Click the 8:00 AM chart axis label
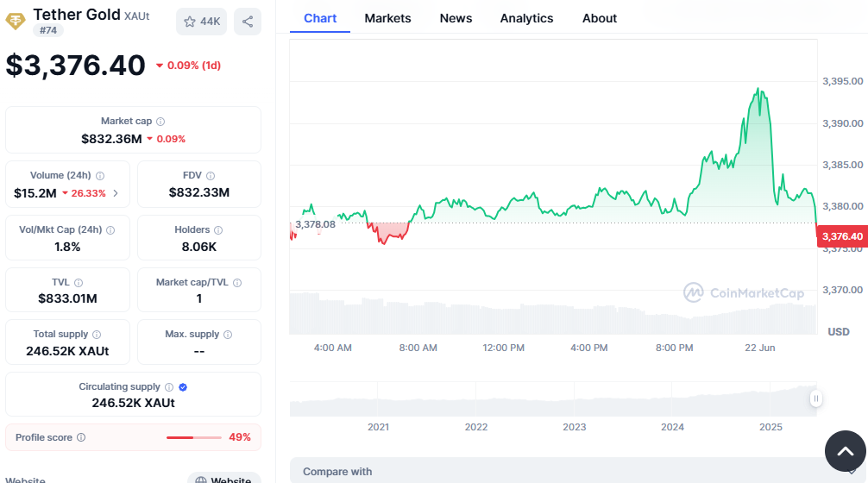 (418, 348)
